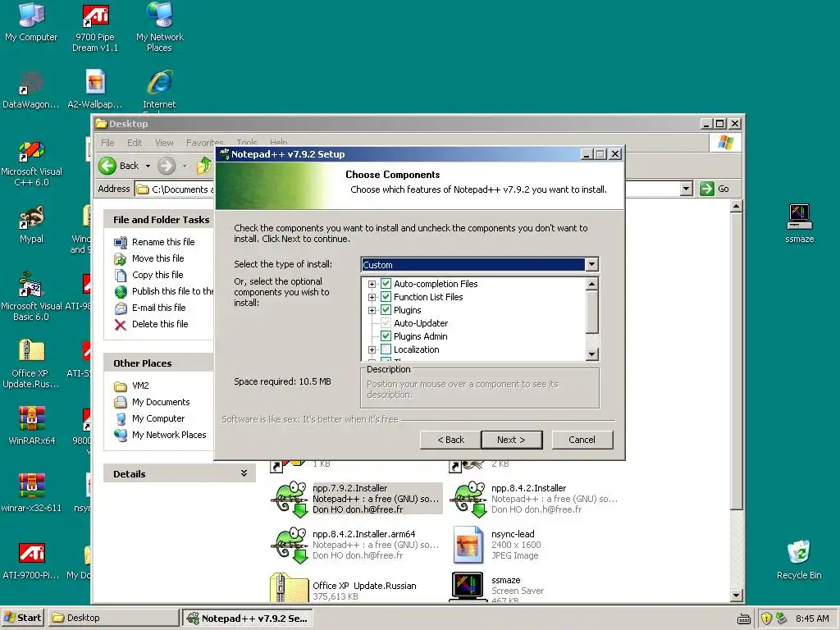Open Explorer address bar dropdown arrow

point(687,189)
